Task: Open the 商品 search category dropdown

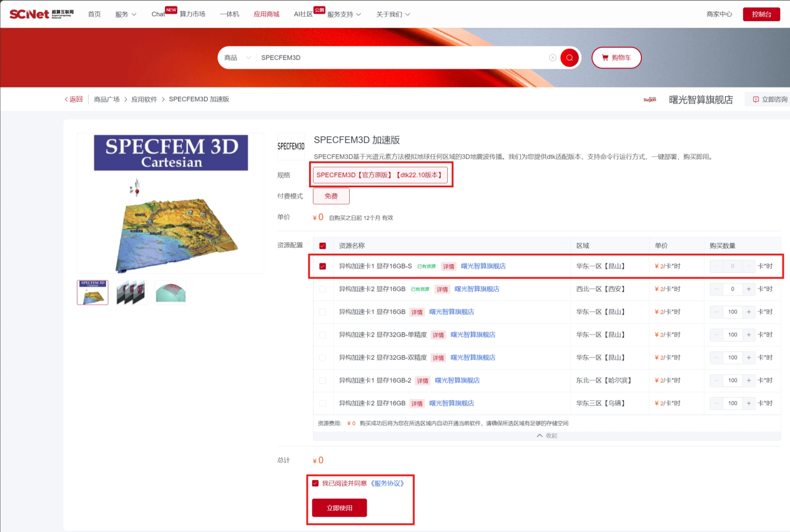Action: pos(237,57)
